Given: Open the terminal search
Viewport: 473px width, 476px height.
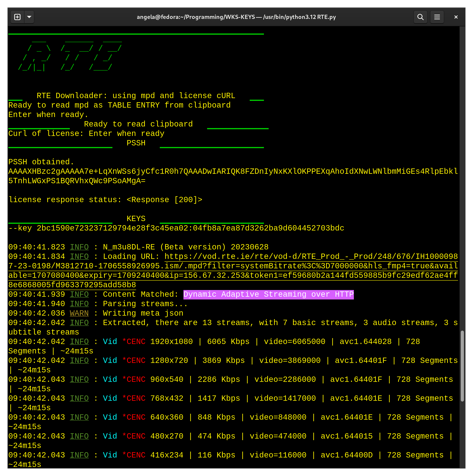Looking at the screenshot, I should click(420, 17).
